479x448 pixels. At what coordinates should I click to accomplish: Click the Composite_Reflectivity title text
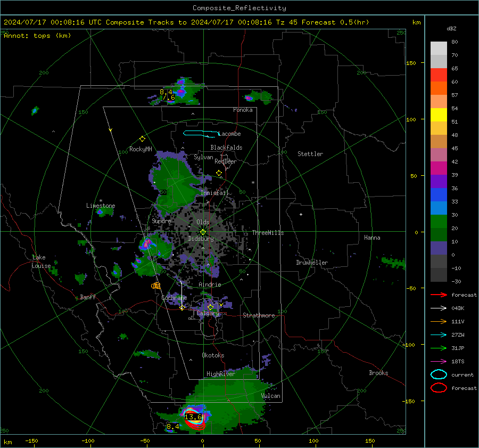[x=239, y=8]
